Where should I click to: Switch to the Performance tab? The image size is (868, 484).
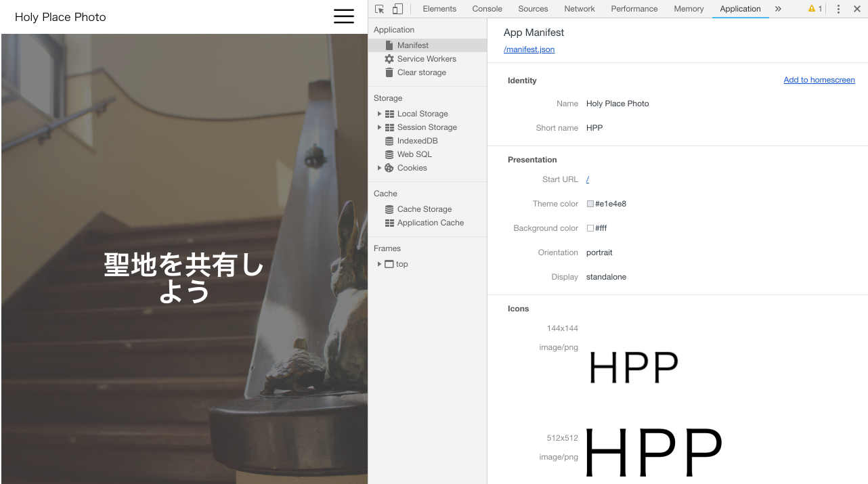pos(634,9)
